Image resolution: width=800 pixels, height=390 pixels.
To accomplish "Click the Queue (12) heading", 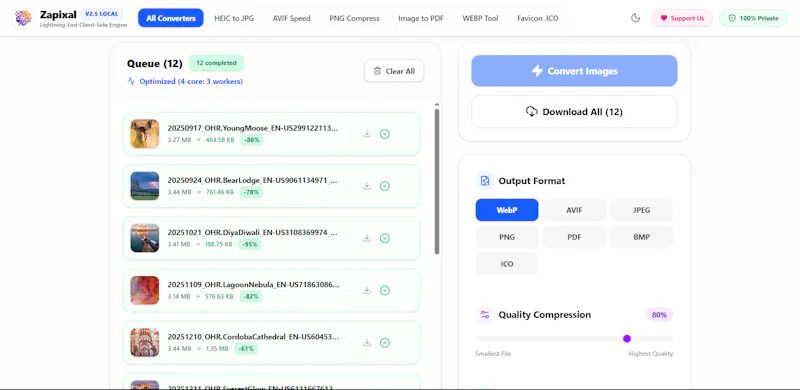I will pyautogui.click(x=155, y=64).
